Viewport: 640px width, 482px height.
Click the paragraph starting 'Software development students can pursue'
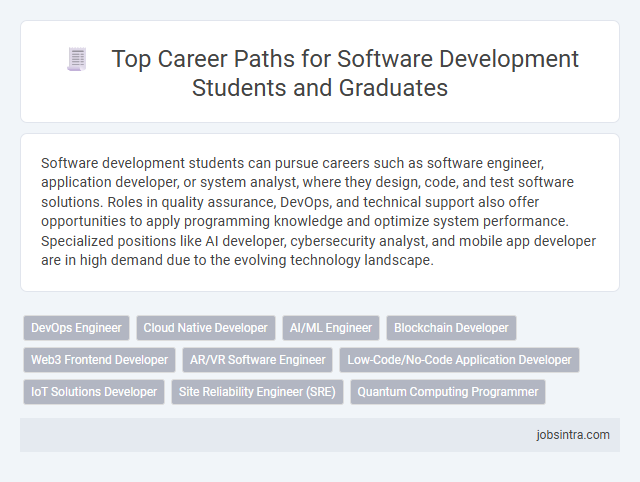coord(318,211)
